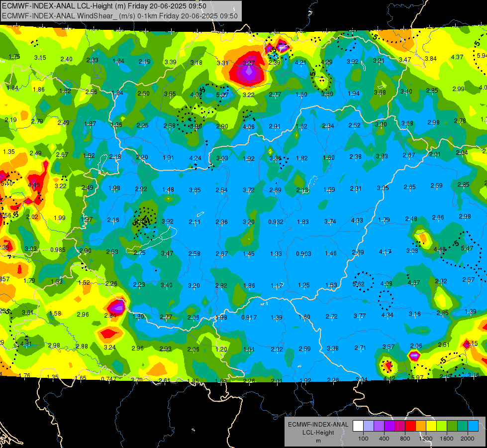Click the LCL-Height title line in header

tap(104, 6)
